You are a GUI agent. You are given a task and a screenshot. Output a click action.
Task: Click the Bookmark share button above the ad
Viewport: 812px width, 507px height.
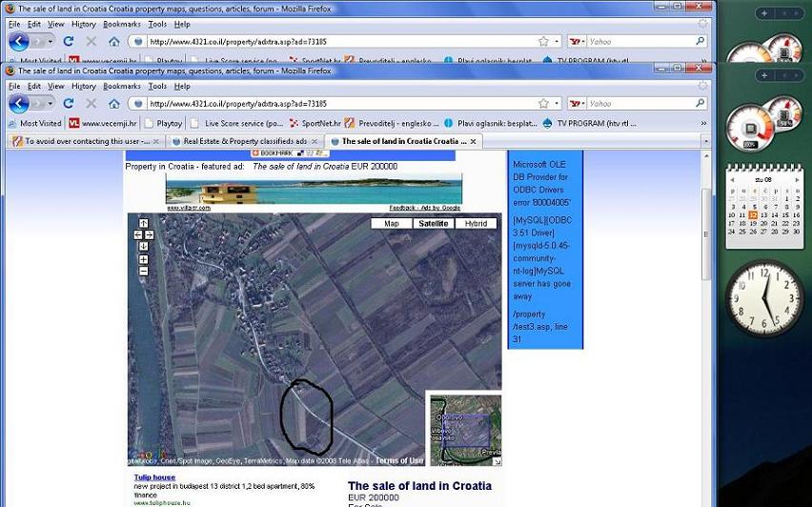290,153
